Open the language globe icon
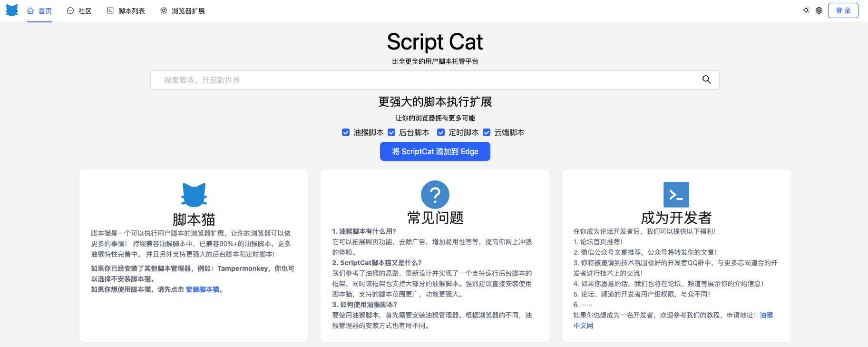 [819, 10]
